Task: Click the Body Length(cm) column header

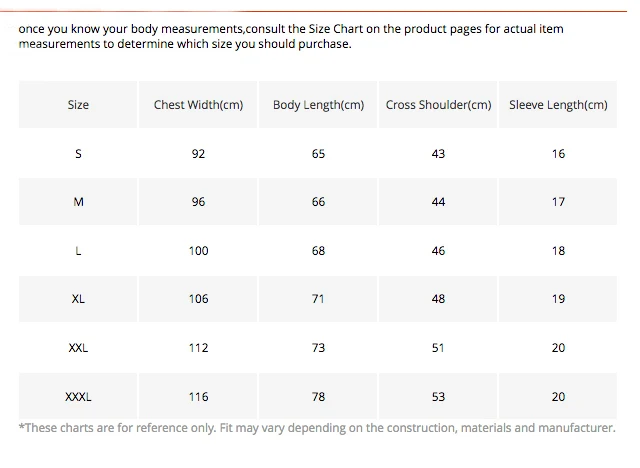Action: [318, 105]
